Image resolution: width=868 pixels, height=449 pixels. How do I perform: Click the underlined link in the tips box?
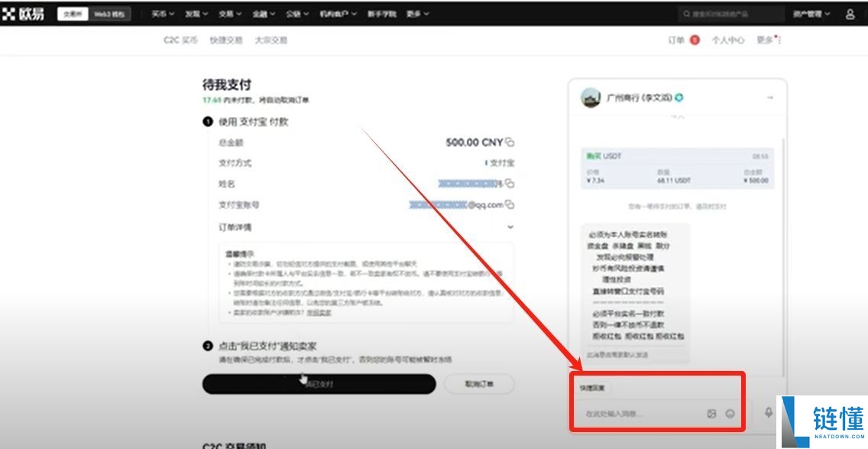[x=319, y=313]
